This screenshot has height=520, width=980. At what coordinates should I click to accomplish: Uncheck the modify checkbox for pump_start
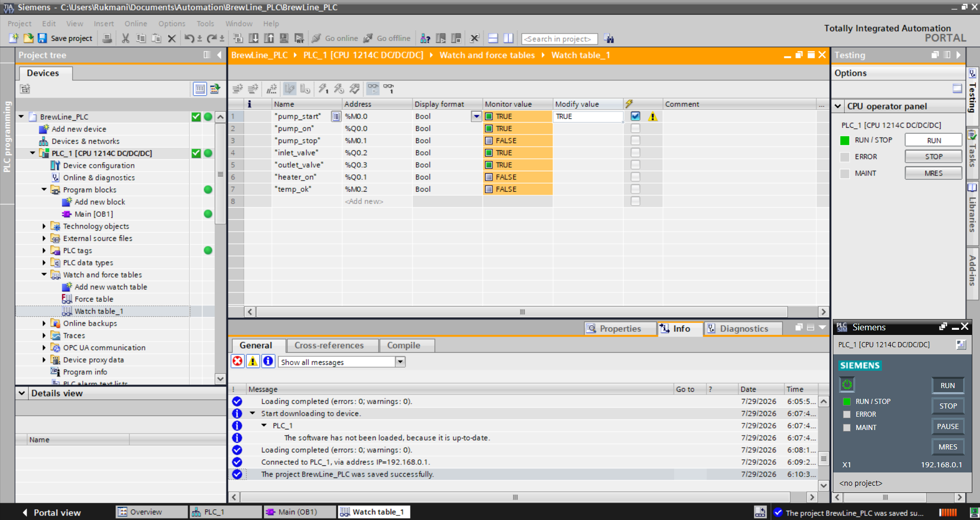coord(635,116)
